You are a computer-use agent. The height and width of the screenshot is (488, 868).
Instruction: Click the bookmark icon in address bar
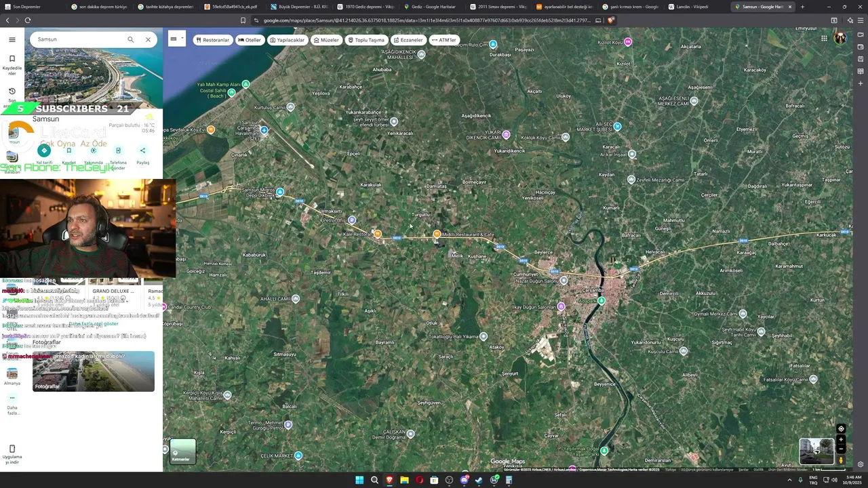pyautogui.click(x=243, y=20)
